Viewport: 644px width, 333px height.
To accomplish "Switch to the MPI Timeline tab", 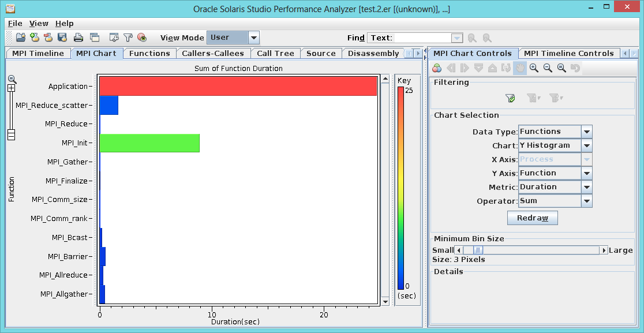I will click(38, 53).
